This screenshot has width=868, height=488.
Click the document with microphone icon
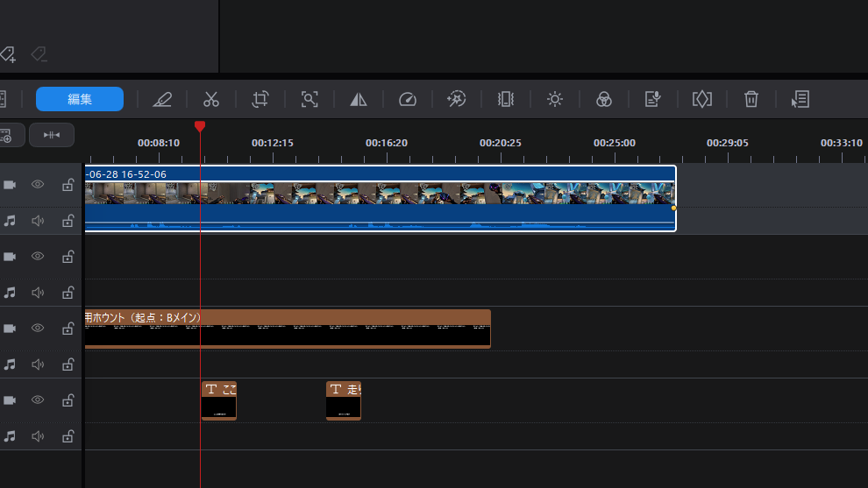coord(652,100)
